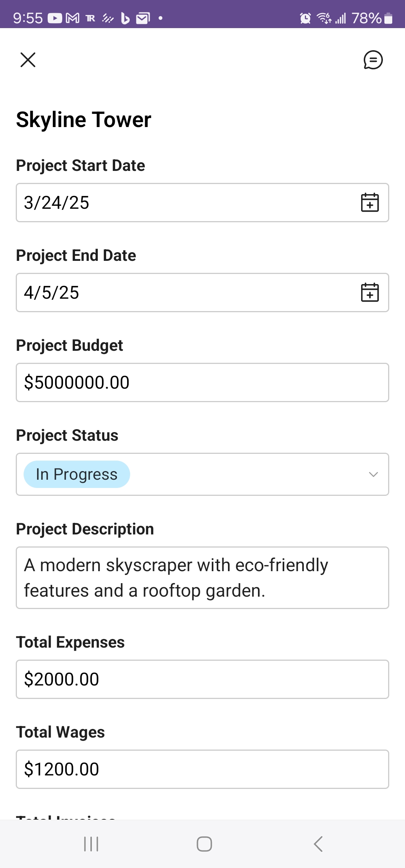Click the Total Wages amount field
Screen dimensions: 405x868
[x=202, y=769]
